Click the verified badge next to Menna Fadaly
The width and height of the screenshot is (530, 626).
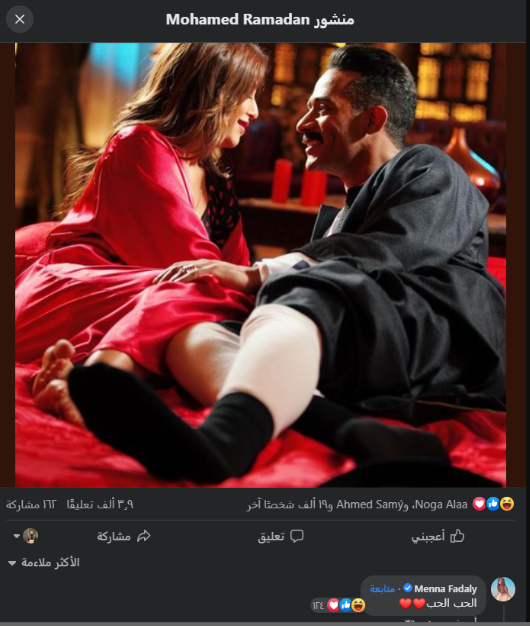[x=407, y=588]
